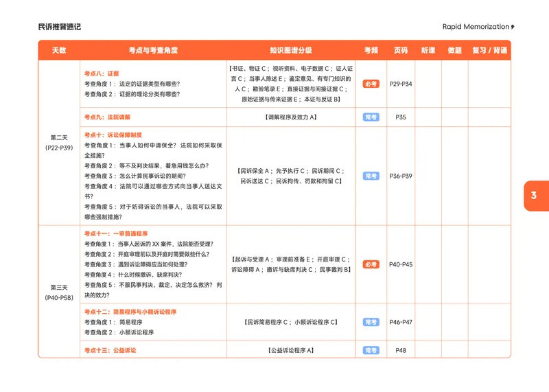Click the line 怎么计算民事诉讼的期间?
Image resolution: width=549 pixels, height=392 pixels.
point(135,176)
